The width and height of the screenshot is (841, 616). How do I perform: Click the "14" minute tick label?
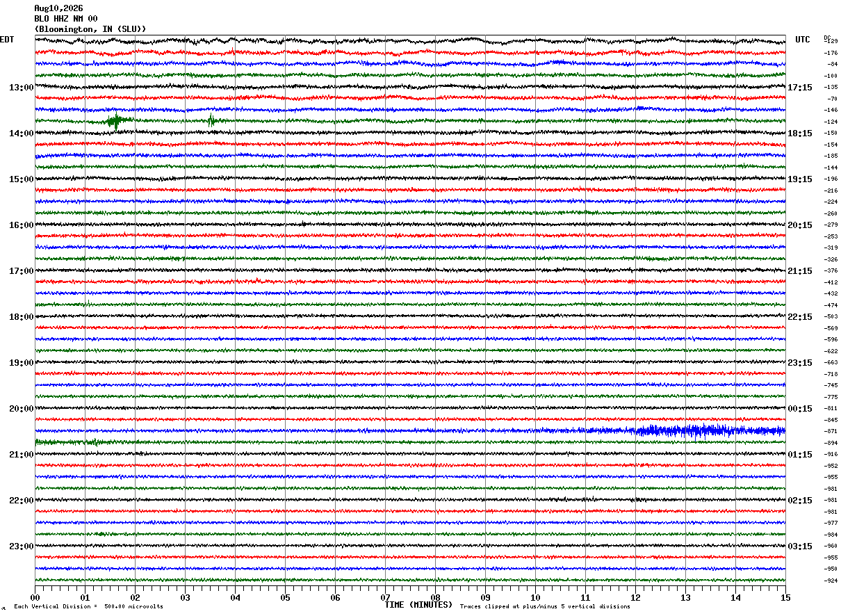[x=735, y=597]
